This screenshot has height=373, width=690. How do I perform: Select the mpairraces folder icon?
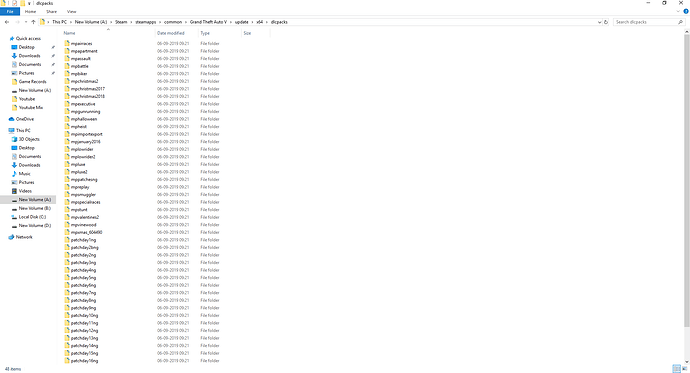pyautogui.click(x=67, y=43)
